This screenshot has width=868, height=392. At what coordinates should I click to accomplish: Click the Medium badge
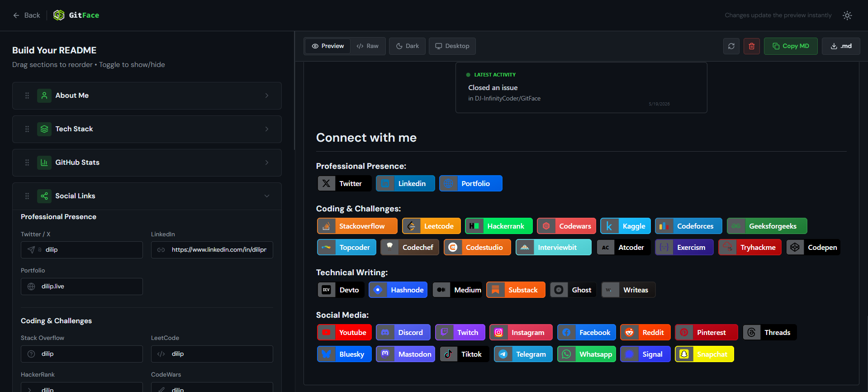457,290
